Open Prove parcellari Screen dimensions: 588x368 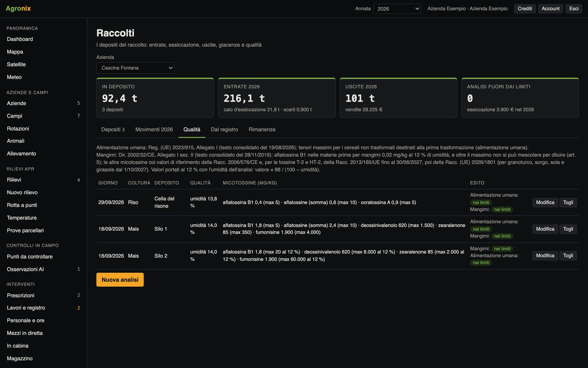click(43, 231)
